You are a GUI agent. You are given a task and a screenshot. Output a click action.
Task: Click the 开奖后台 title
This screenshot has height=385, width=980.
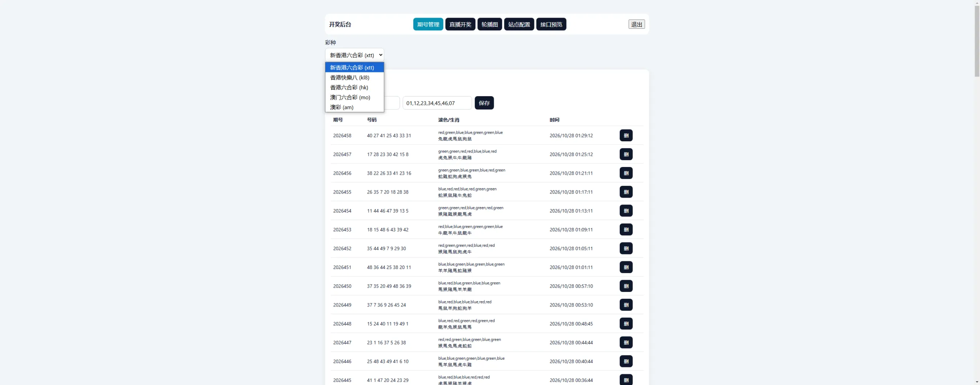tap(340, 24)
